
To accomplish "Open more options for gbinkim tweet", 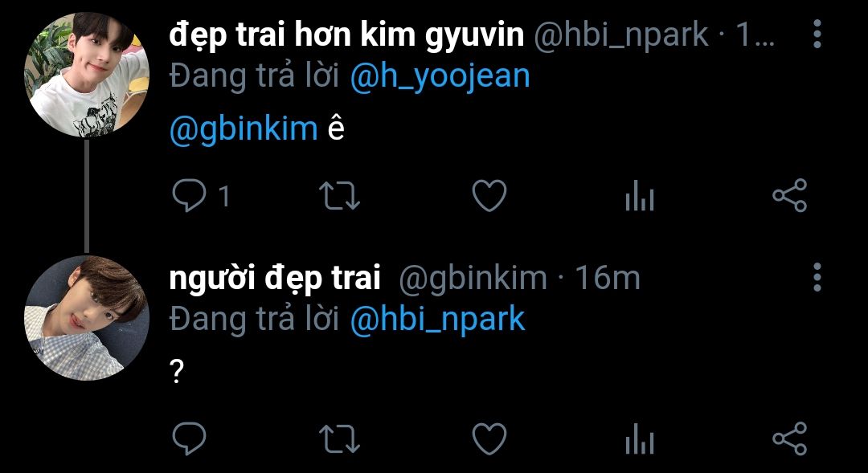I will [817, 276].
